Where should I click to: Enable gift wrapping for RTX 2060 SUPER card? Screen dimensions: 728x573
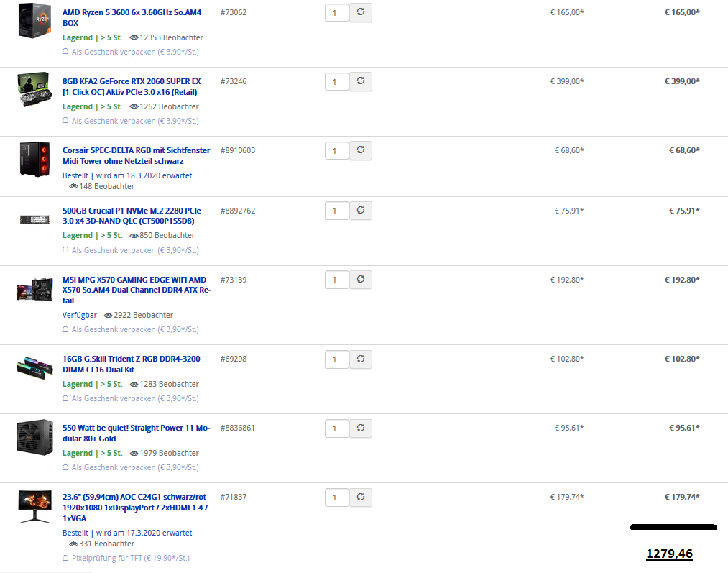(x=65, y=121)
